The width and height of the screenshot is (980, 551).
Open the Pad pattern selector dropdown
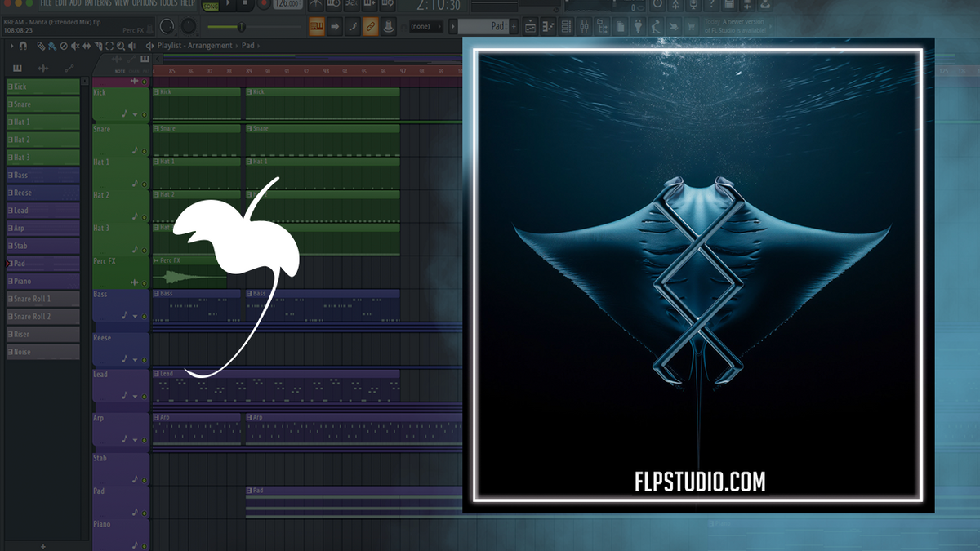click(490, 26)
